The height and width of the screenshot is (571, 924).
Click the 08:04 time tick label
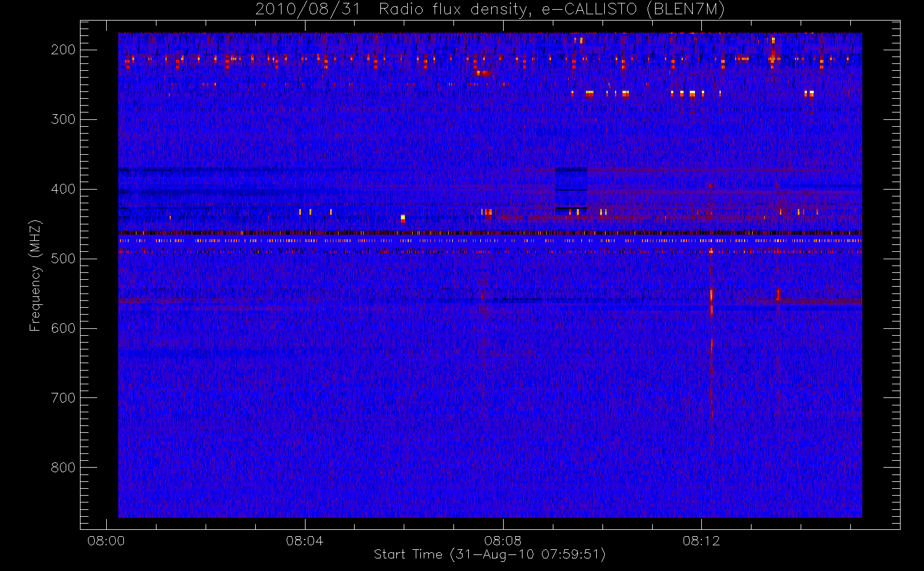click(304, 541)
